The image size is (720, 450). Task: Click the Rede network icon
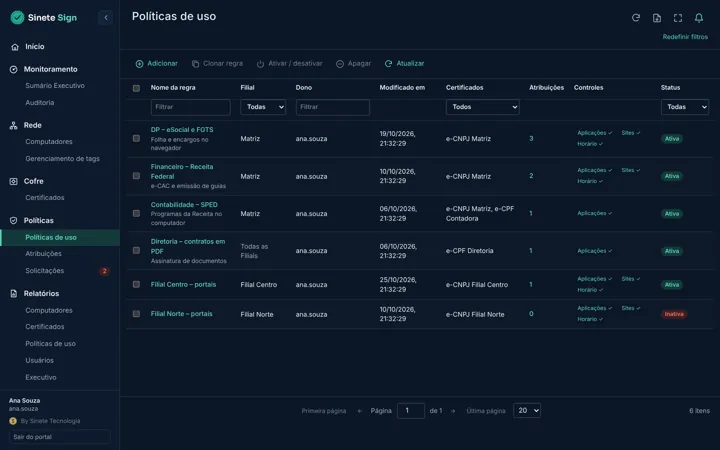point(13,125)
